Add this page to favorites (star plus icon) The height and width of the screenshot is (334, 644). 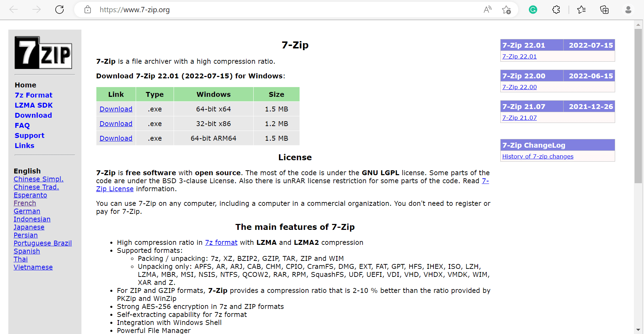coord(507,10)
